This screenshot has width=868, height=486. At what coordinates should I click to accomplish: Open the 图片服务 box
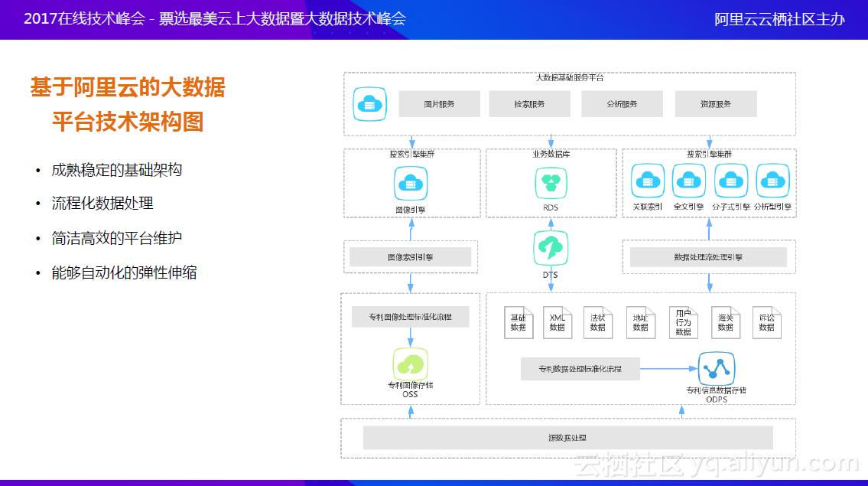(x=441, y=103)
